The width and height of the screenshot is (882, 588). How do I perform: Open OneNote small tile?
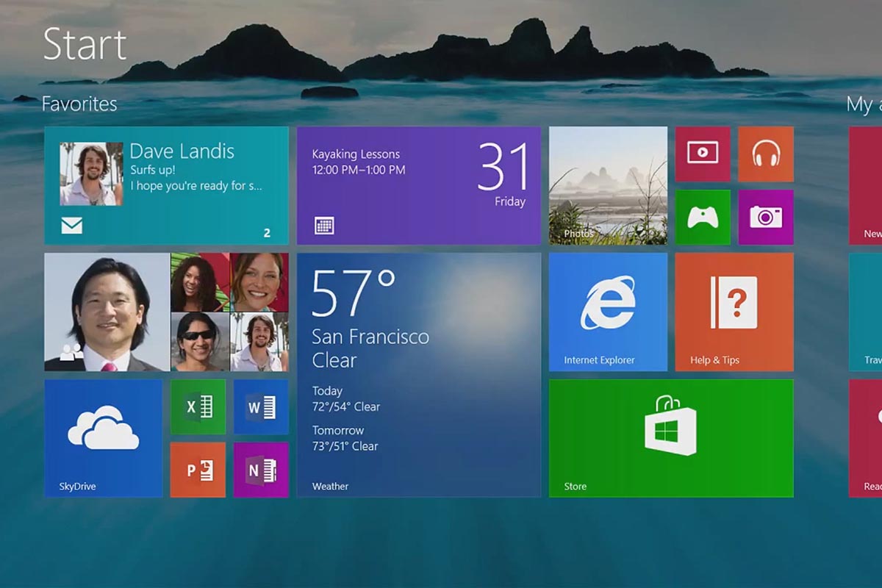[x=261, y=470]
